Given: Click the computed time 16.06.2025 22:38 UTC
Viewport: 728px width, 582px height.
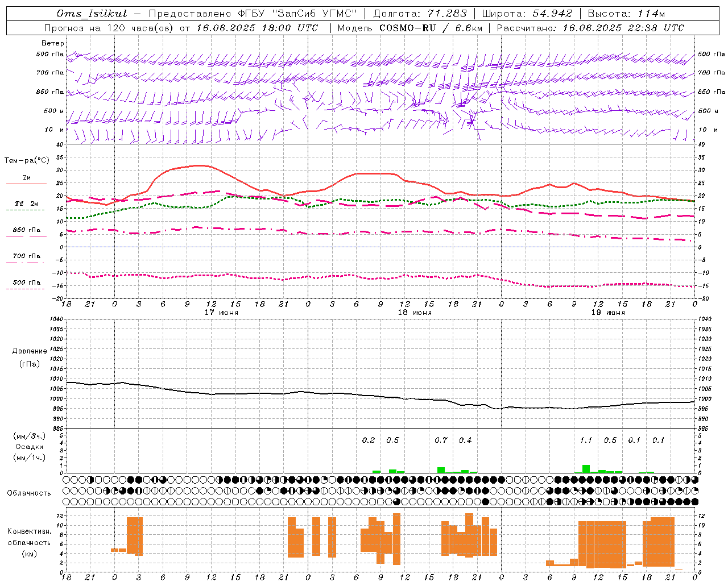Looking at the screenshot, I should 623,28.
